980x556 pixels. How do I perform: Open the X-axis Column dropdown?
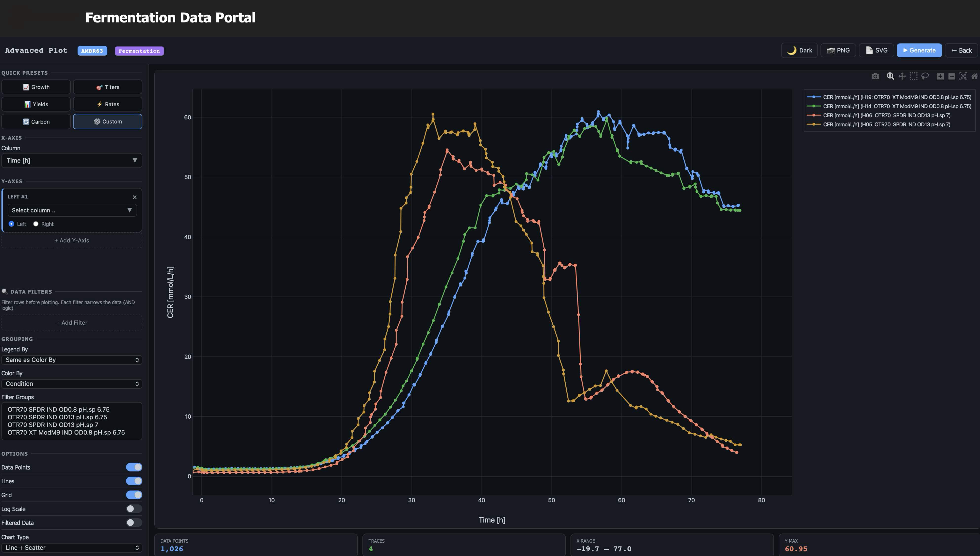click(72, 160)
